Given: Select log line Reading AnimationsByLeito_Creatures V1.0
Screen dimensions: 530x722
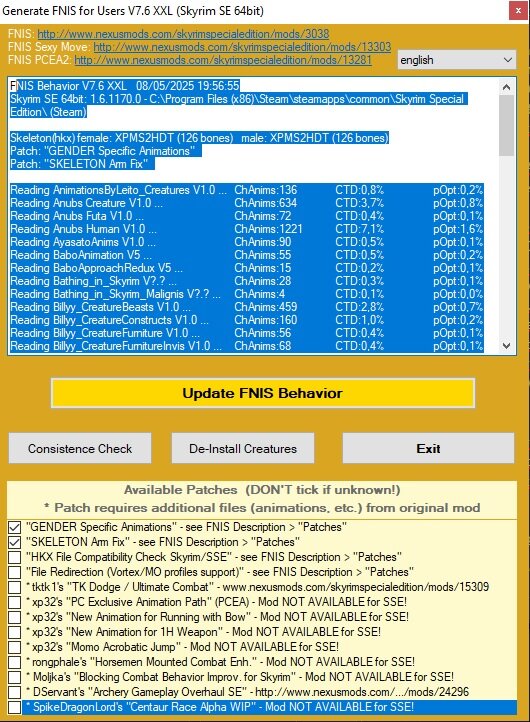Looking at the screenshot, I should [246, 190].
